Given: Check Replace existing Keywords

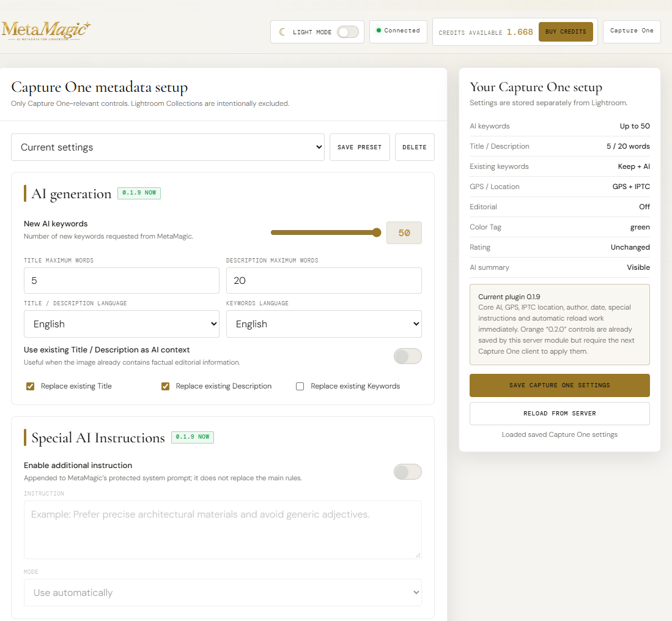Looking at the screenshot, I should 300,387.
